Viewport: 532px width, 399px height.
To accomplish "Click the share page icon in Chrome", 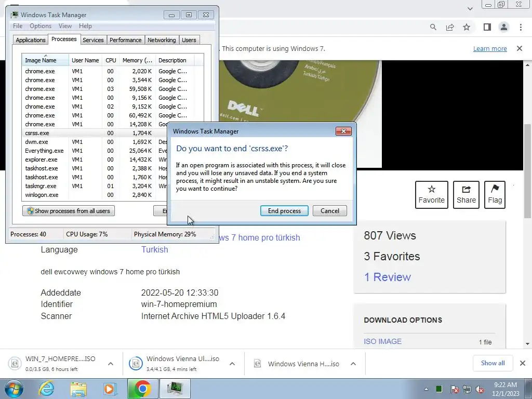I will tap(450, 27).
